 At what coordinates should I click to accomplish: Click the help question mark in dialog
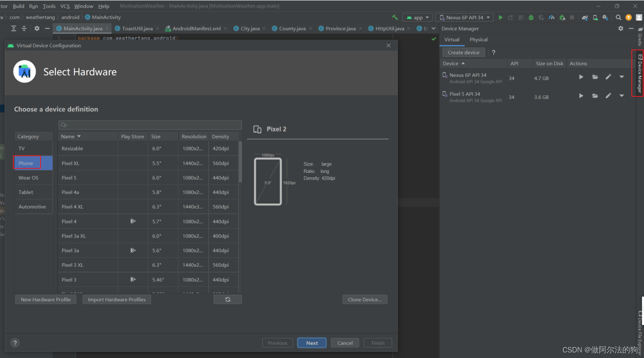[15, 343]
